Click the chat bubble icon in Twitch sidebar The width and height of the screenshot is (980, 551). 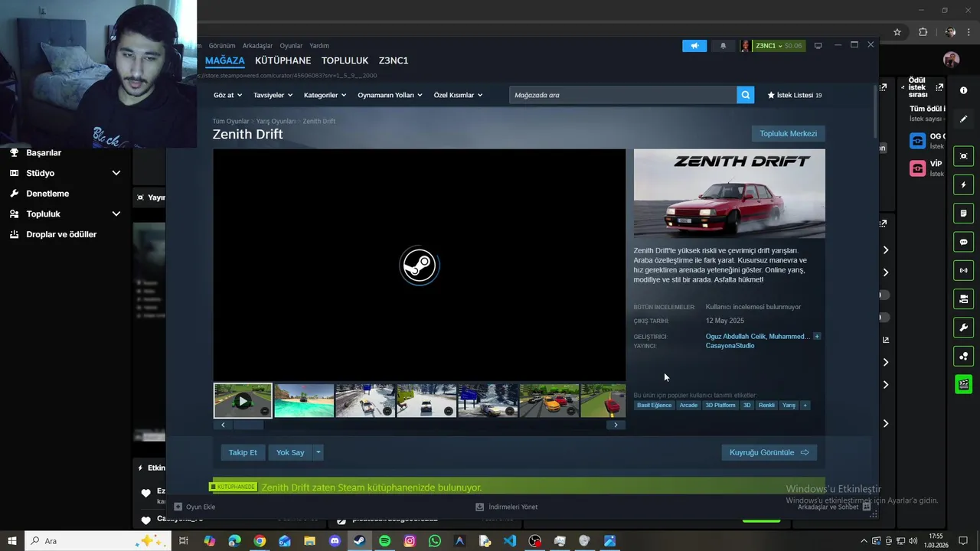(x=963, y=242)
